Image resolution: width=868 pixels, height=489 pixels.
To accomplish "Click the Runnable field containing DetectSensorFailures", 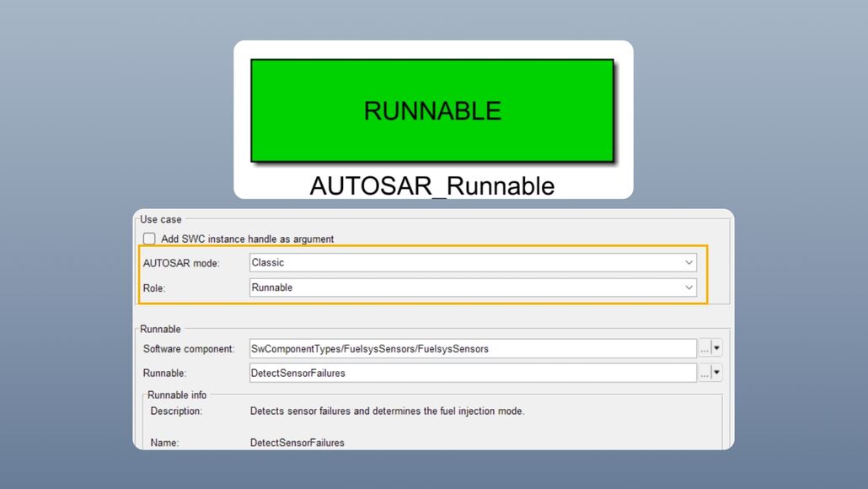I will (473, 373).
